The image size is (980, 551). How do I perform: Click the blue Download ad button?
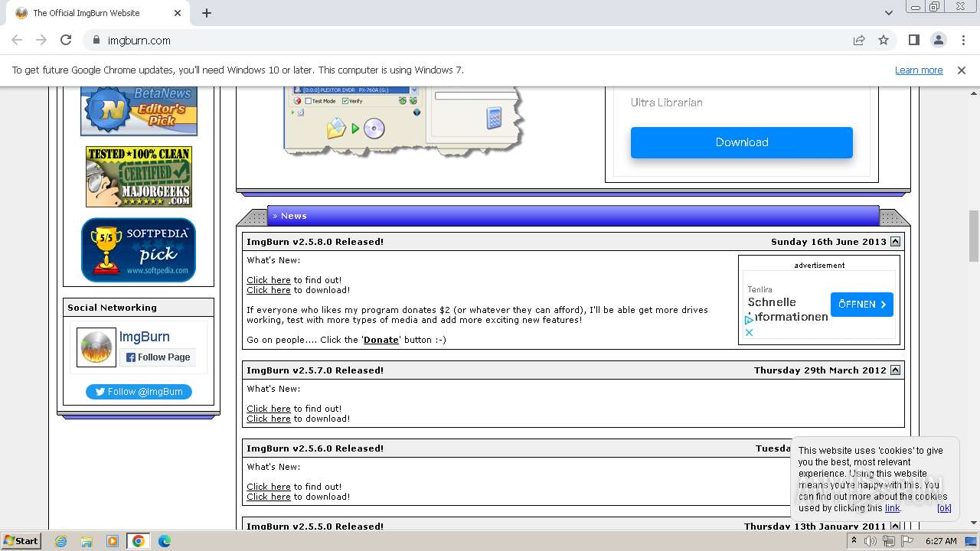tap(741, 142)
